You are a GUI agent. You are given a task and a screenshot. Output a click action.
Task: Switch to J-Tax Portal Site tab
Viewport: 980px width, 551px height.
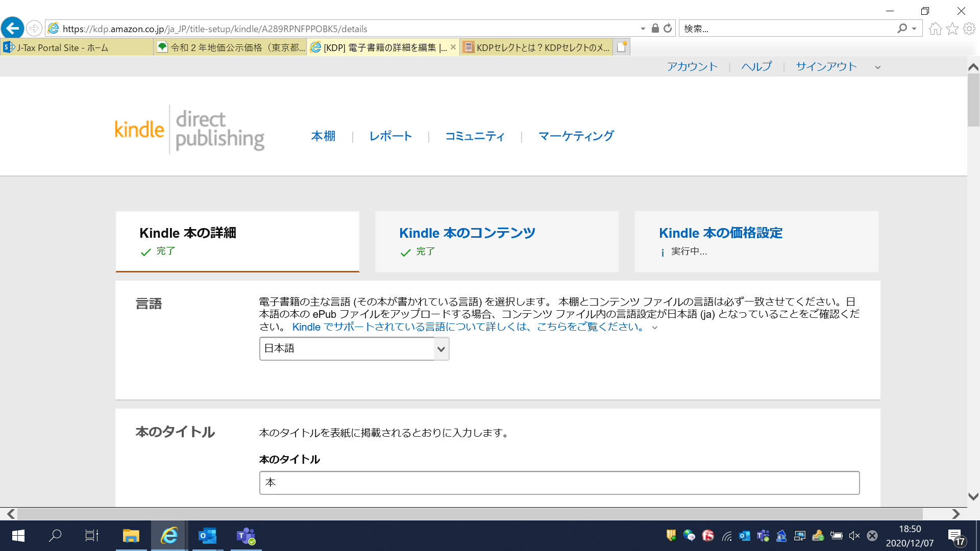tap(77, 47)
